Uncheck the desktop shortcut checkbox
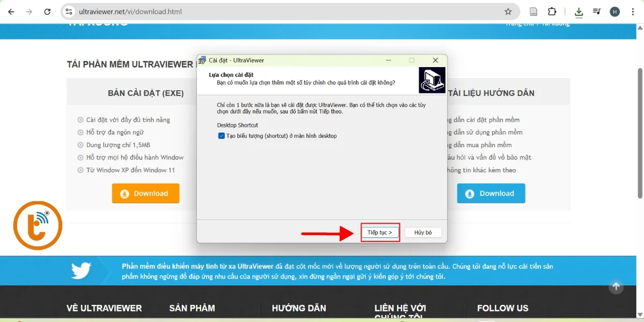Screen dimensions: 644x322 (221, 136)
